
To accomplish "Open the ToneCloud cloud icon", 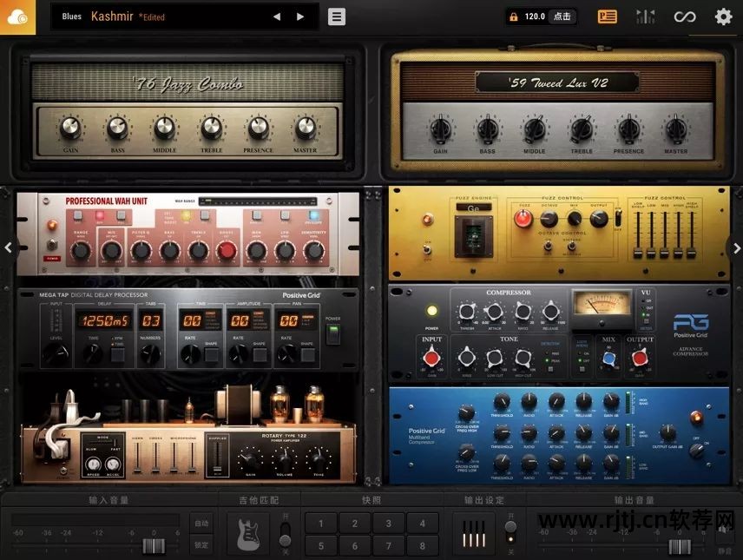I will [17, 16].
